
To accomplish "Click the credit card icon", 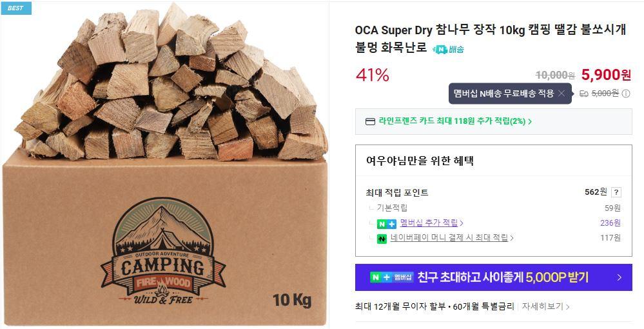I will coord(370,121).
